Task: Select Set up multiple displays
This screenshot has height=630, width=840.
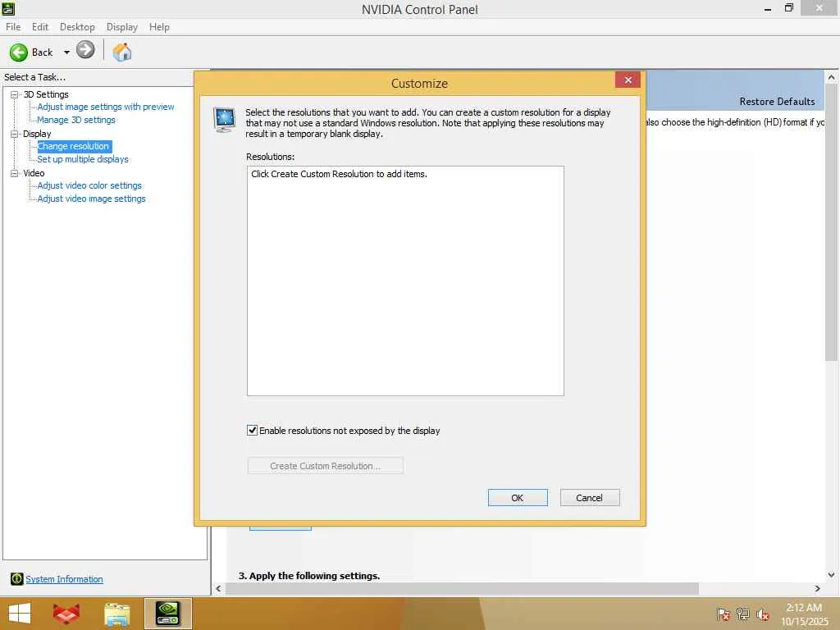Action: coord(83,159)
